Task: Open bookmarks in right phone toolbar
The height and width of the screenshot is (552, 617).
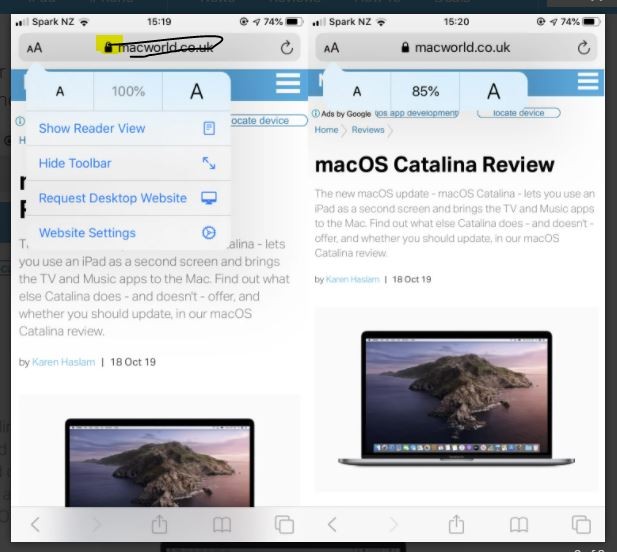Action: pyautogui.click(x=519, y=525)
